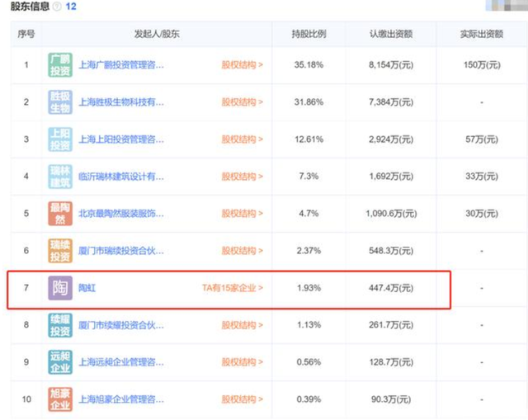Screen dimensions: 528x420
Task: Click the 1,090.6万(元) subscribed amount
Action: click(391, 213)
